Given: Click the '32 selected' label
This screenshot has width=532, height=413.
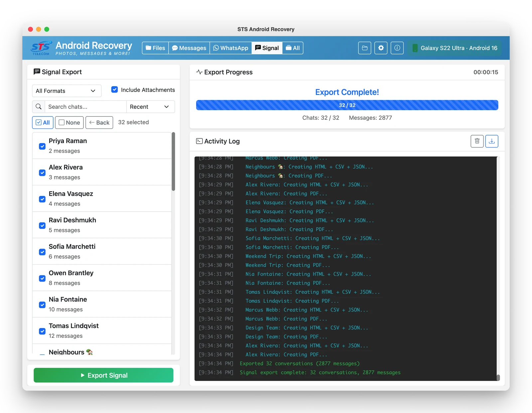Looking at the screenshot, I should pos(133,122).
